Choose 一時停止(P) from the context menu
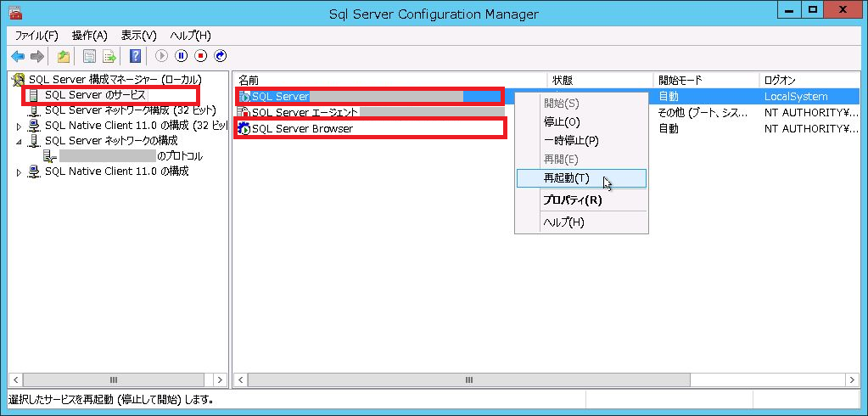The height and width of the screenshot is (416, 868). coord(581,141)
